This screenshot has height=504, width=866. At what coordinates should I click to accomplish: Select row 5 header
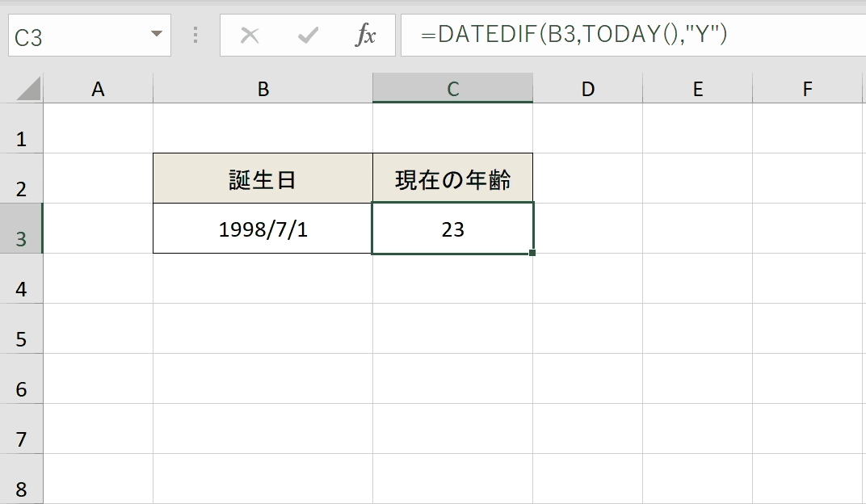coord(21,329)
